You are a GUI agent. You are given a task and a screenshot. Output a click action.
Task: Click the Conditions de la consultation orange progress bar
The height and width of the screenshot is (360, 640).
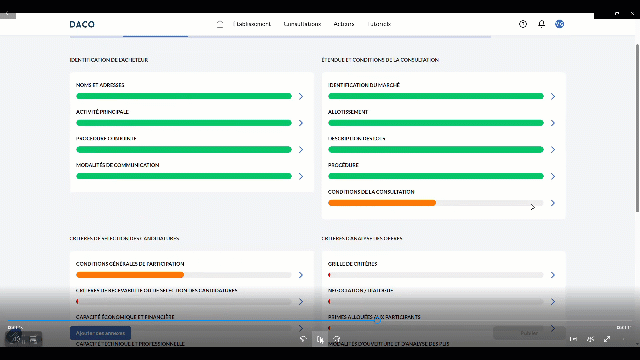pyautogui.click(x=382, y=203)
